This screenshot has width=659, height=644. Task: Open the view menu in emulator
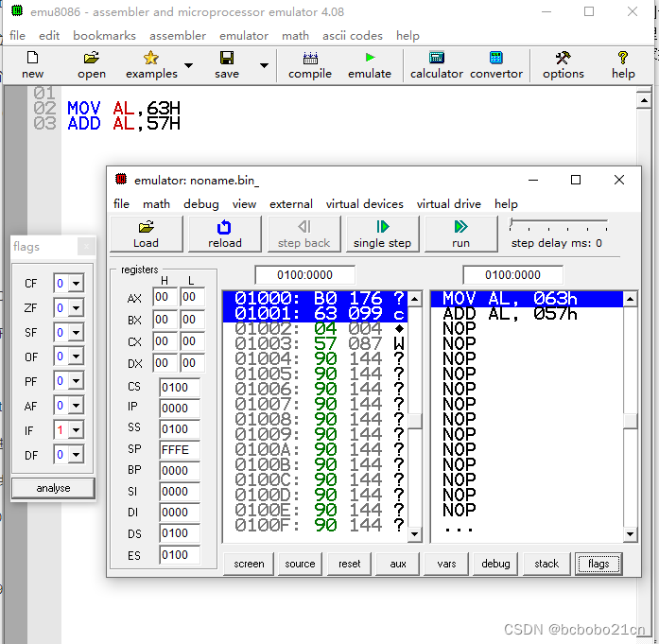coord(244,204)
